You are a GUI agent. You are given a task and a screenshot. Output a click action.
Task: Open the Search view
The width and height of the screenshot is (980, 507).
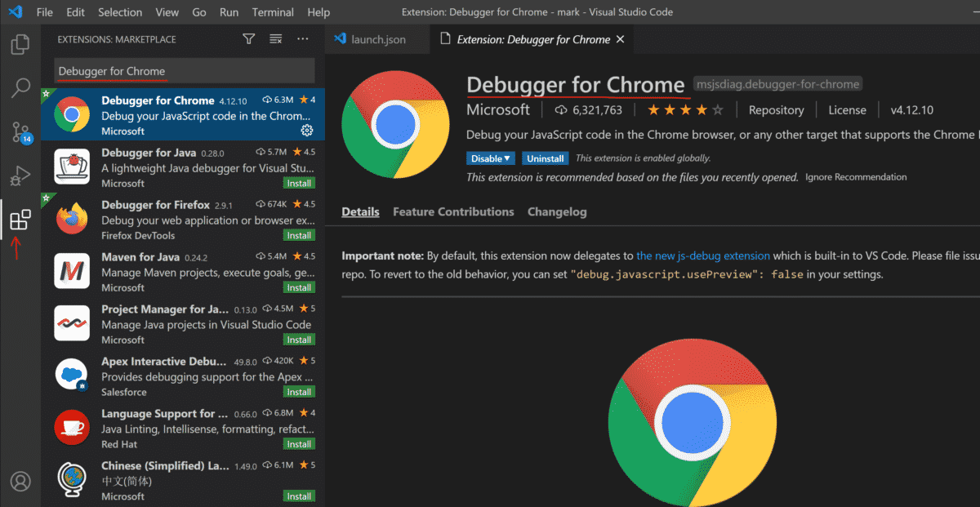tap(20, 87)
